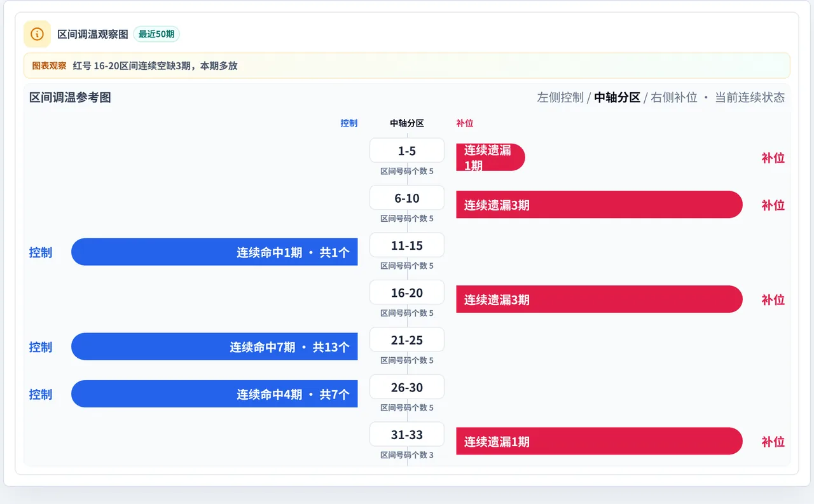
Task: Click the text 红号 16-20区间连续空缺3期，本期多放
Action: (155, 65)
